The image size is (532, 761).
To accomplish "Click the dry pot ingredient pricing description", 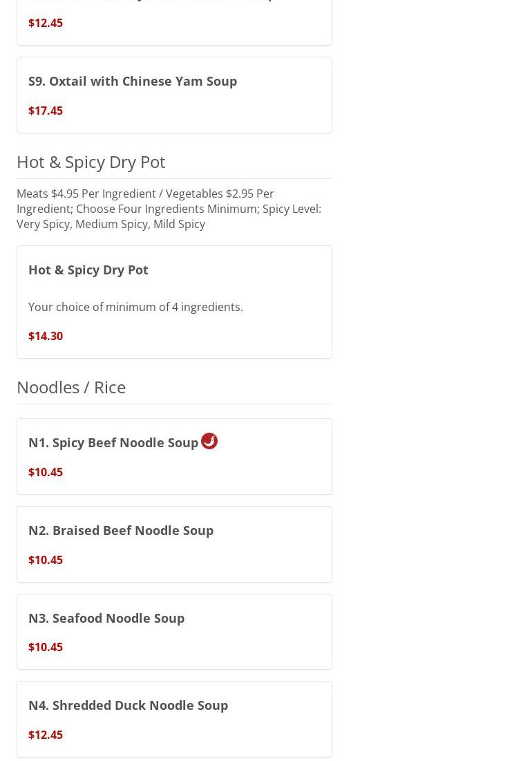I will coord(169,209).
